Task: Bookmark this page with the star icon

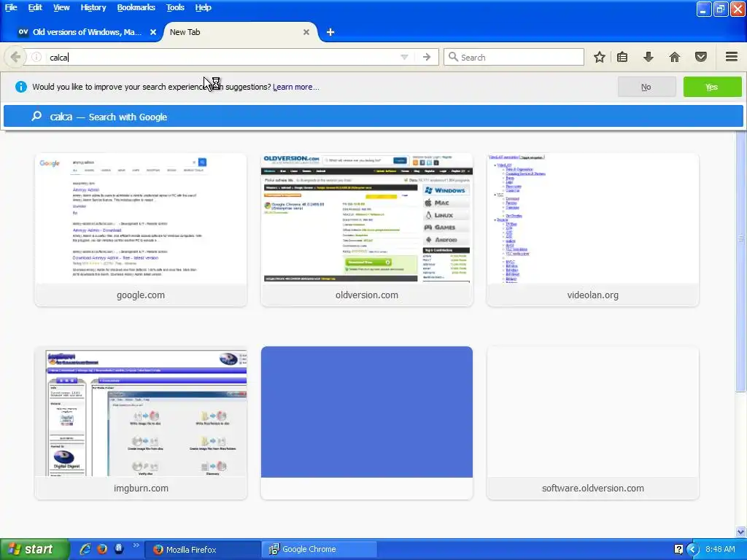Action: pos(600,57)
